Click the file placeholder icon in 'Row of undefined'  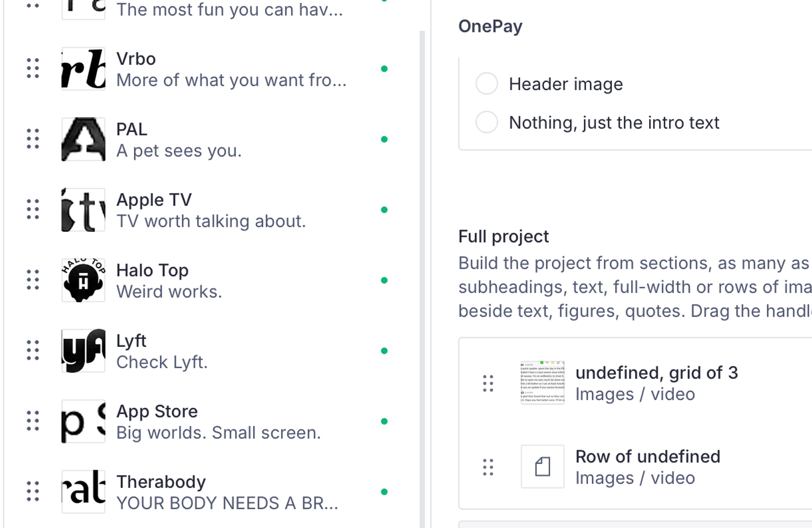point(543,467)
